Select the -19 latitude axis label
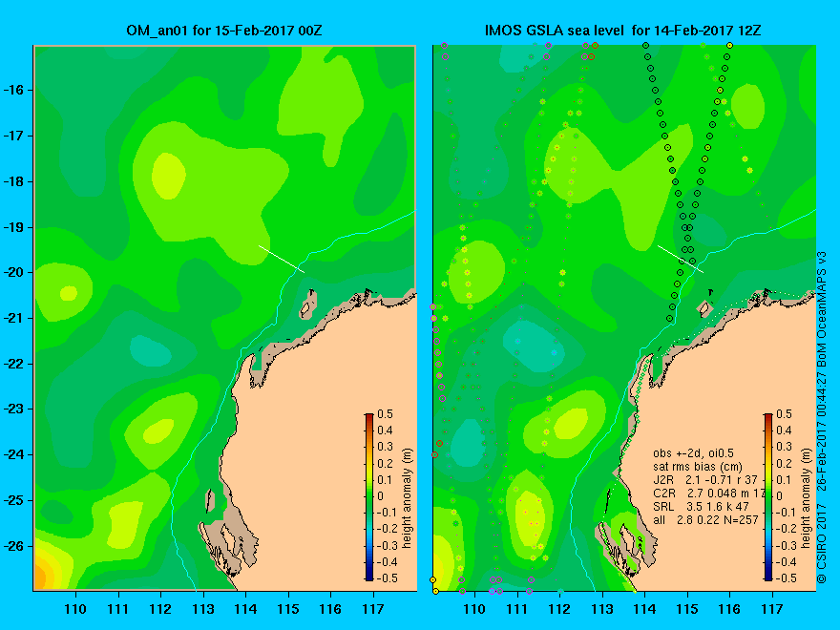 (x=15, y=227)
